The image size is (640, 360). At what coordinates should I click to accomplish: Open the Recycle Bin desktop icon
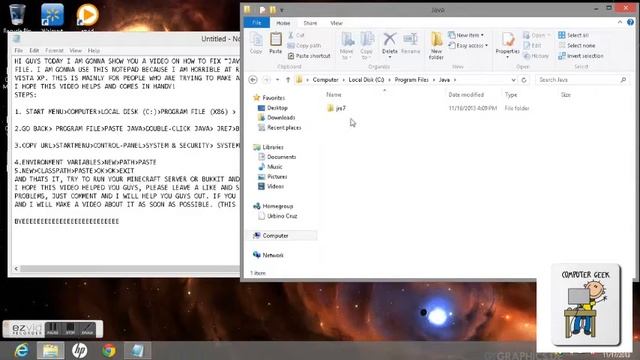tap(17, 17)
